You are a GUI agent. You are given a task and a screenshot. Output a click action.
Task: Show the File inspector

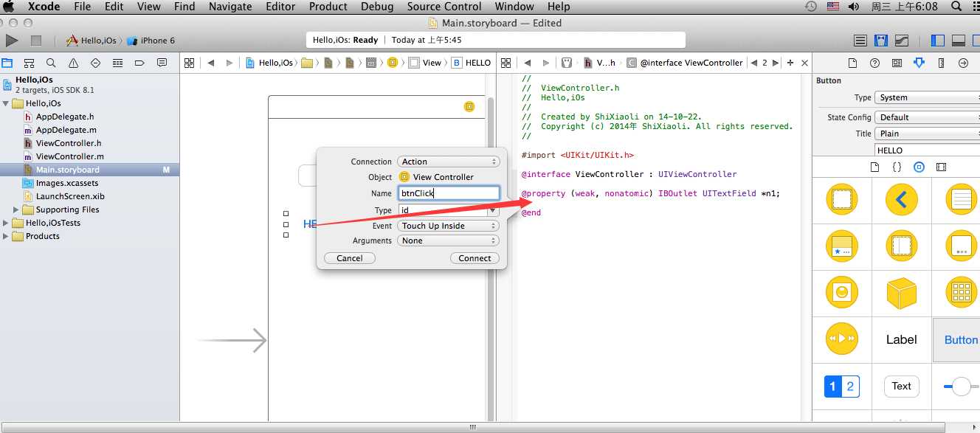(x=852, y=63)
